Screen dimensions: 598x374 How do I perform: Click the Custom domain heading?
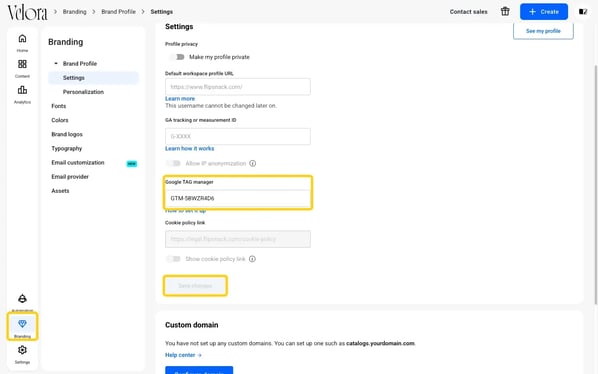pos(191,325)
